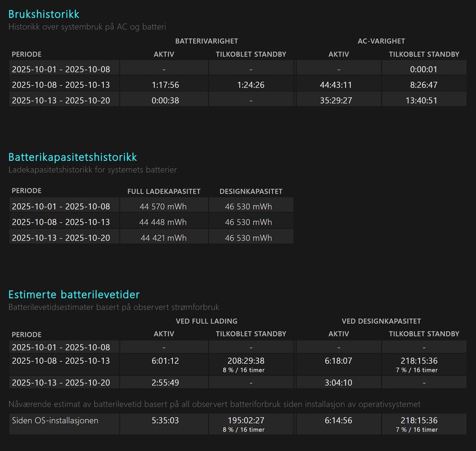The height and width of the screenshot is (451, 476).
Task: Click period 2025-10-08 - 2025-10-13 in capacity history table
Action: click(x=60, y=222)
